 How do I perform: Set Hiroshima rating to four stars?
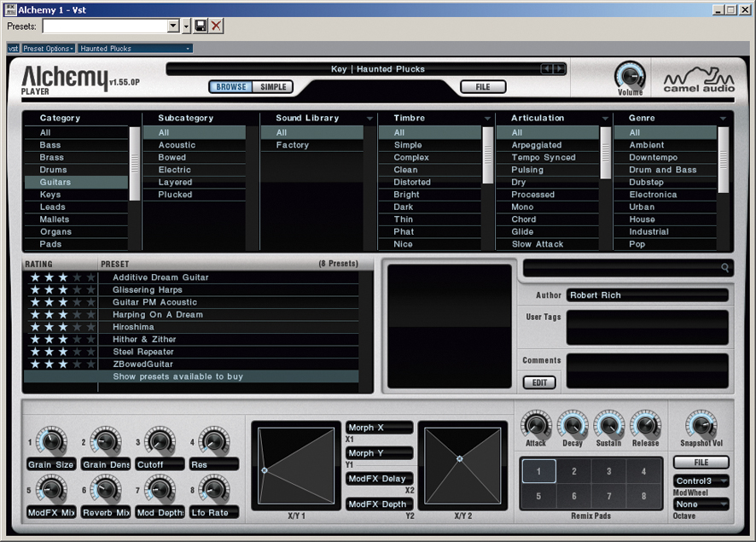click(x=77, y=327)
